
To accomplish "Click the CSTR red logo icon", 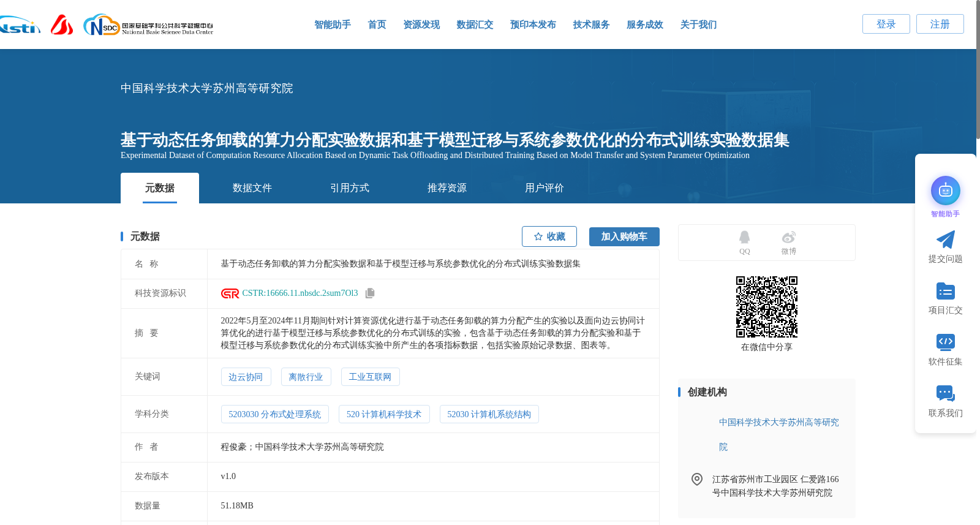I will pos(230,293).
